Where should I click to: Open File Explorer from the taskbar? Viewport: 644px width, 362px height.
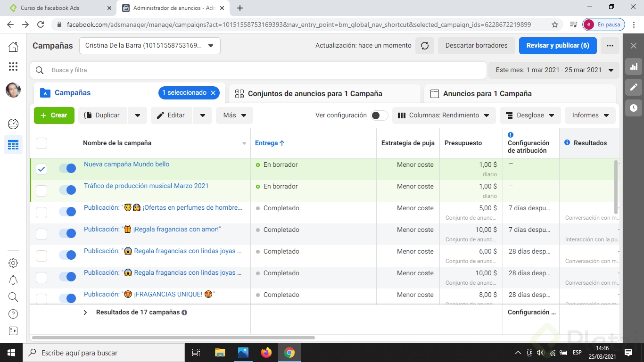[220, 353]
